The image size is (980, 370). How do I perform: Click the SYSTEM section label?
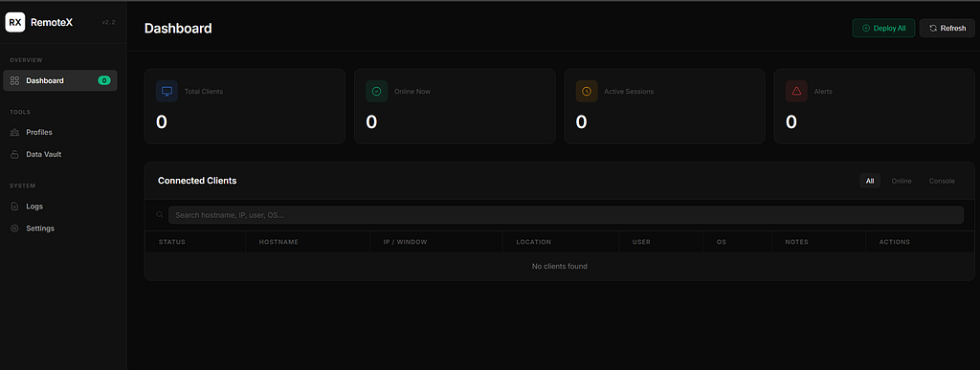pos(23,185)
